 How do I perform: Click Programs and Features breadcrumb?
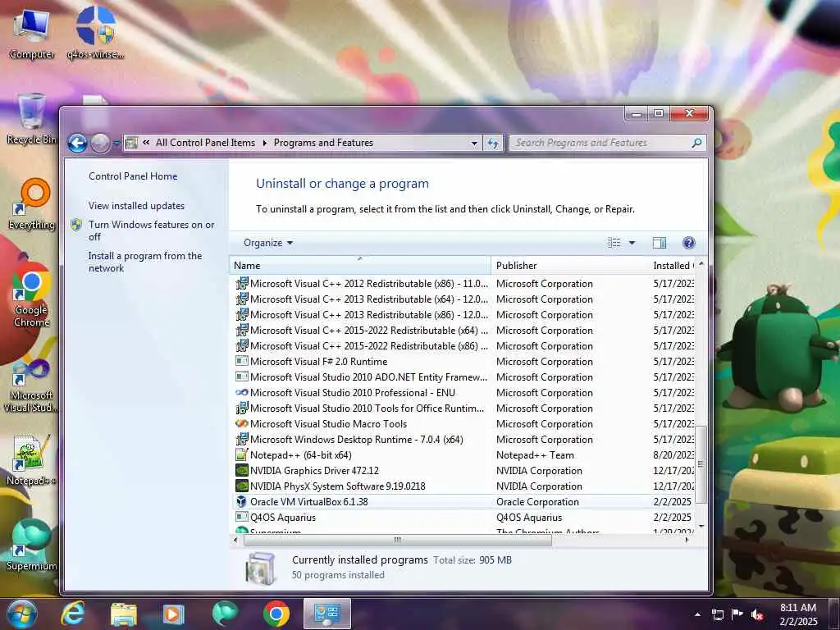323,143
